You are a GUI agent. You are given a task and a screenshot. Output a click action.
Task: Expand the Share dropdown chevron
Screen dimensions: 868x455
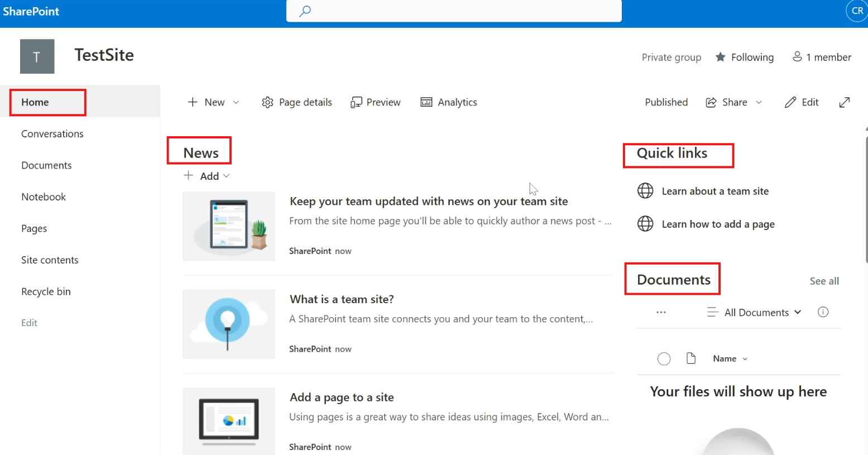(x=759, y=102)
